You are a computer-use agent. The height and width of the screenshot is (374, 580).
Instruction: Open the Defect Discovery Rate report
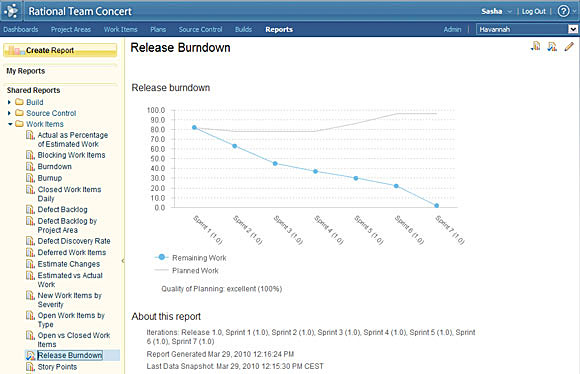point(74,241)
